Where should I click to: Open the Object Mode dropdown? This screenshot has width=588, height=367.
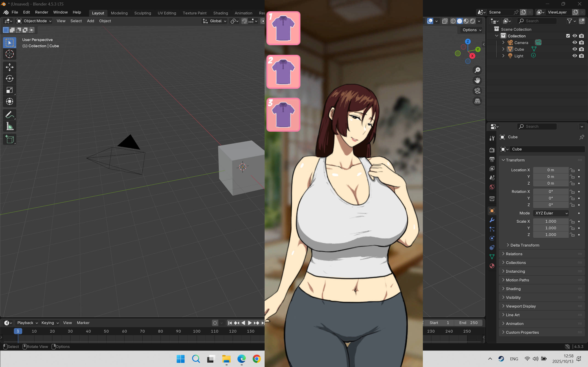coord(34,21)
